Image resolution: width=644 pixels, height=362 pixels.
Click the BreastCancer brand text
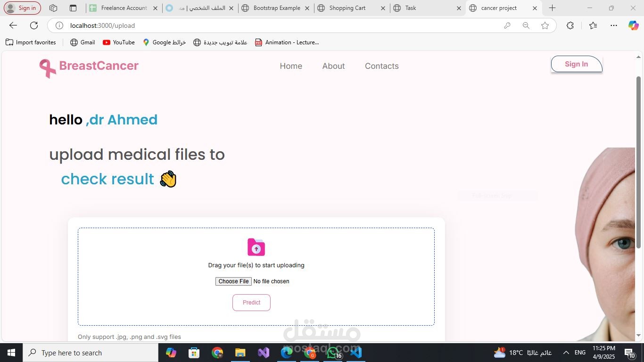(99, 66)
